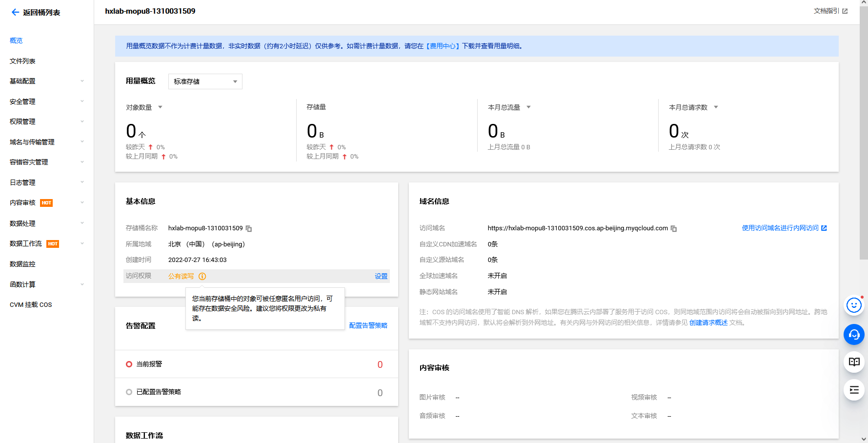Click the HOT badge beside 内容审核
Viewport: 868px width, 443px height.
[46, 203]
